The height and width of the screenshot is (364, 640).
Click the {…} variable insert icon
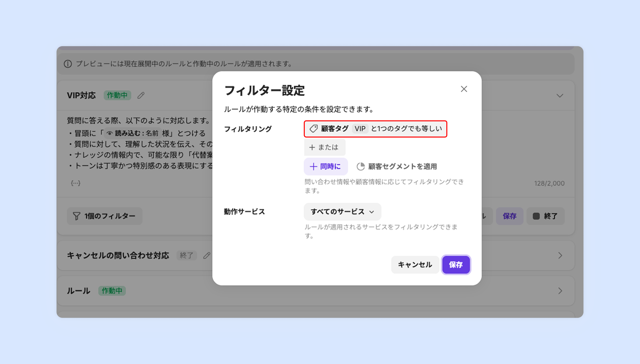(75, 183)
